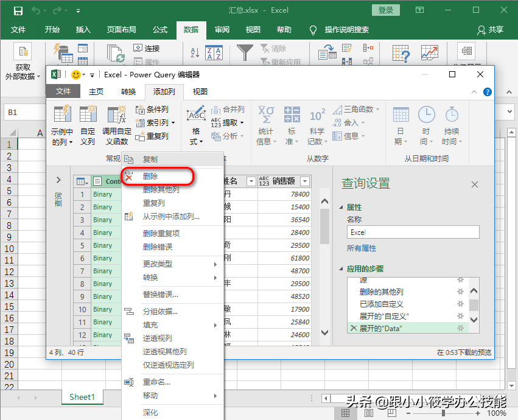This screenshot has height=420, width=518.
Task: Collapse the 应用的步骤 section
Action: tap(341, 269)
